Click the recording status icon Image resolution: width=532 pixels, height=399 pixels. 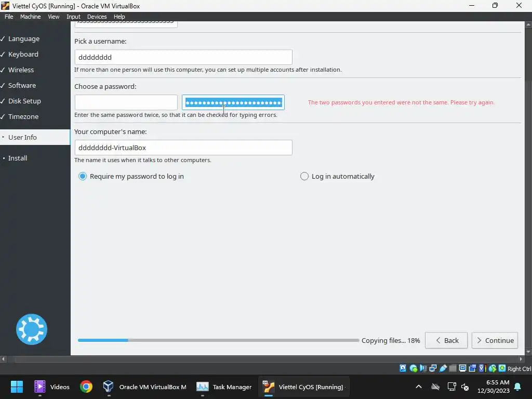[472, 368]
